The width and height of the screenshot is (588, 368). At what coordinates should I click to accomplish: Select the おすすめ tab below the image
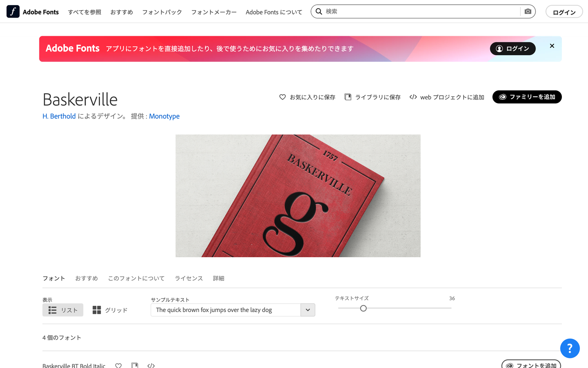coord(86,278)
